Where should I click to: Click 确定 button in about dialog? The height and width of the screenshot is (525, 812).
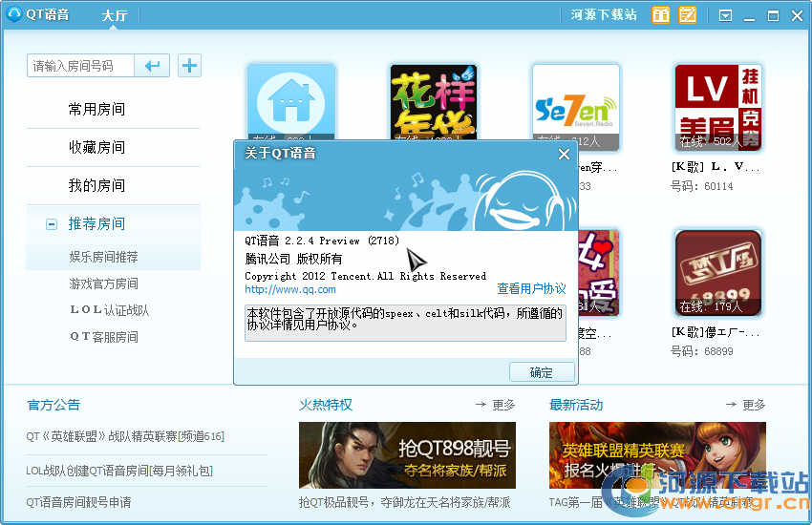point(542,372)
